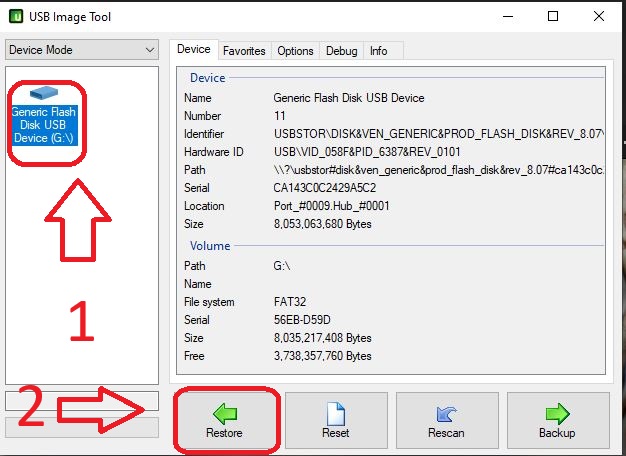Viewport: 626px width, 456px height.
Task: Open the Favorites tab
Action: pos(244,51)
